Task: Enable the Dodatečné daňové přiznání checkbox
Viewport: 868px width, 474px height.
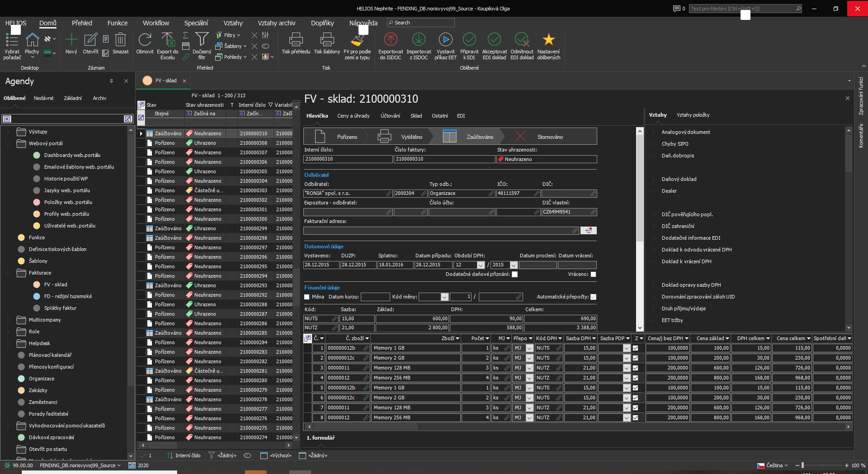Action: point(514,275)
